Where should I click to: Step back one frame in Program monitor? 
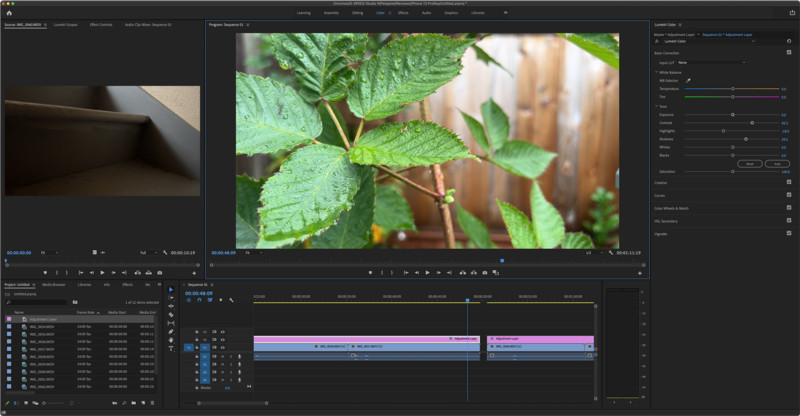[x=417, y=273]
